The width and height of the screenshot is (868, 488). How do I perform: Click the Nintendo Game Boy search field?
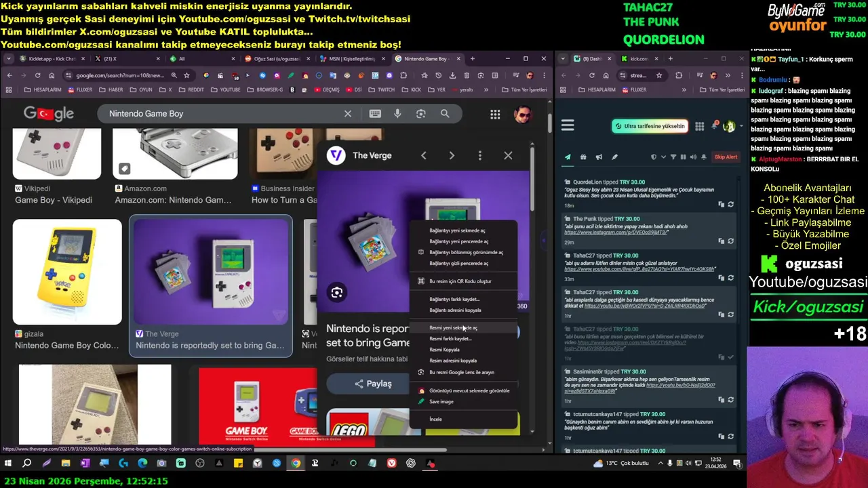[224, 114]
